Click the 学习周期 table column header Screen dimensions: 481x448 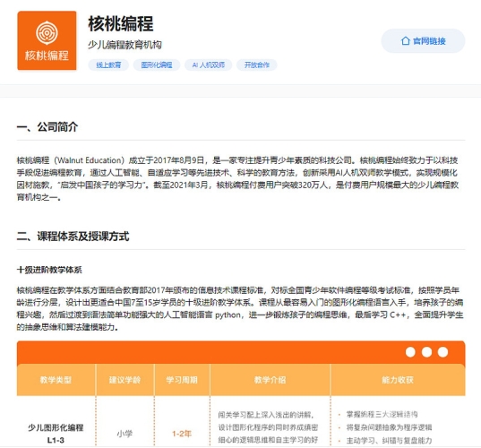click(182, 380)
